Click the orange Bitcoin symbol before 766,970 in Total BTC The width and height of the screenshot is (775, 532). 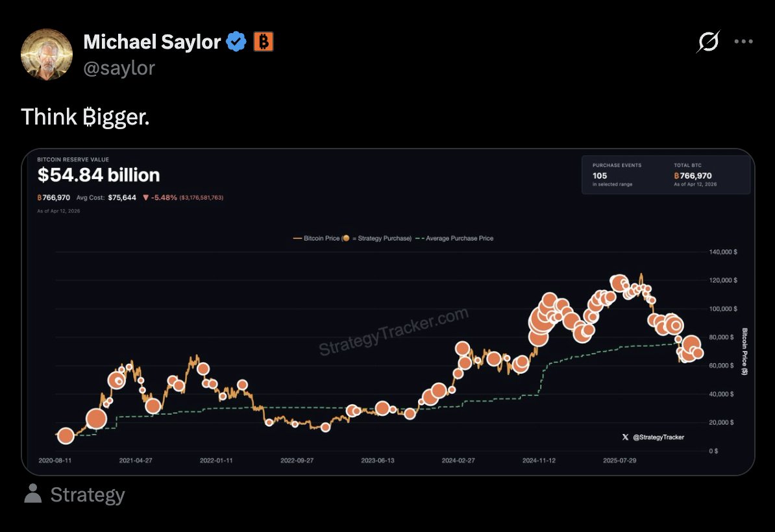(x=676, y=175)
